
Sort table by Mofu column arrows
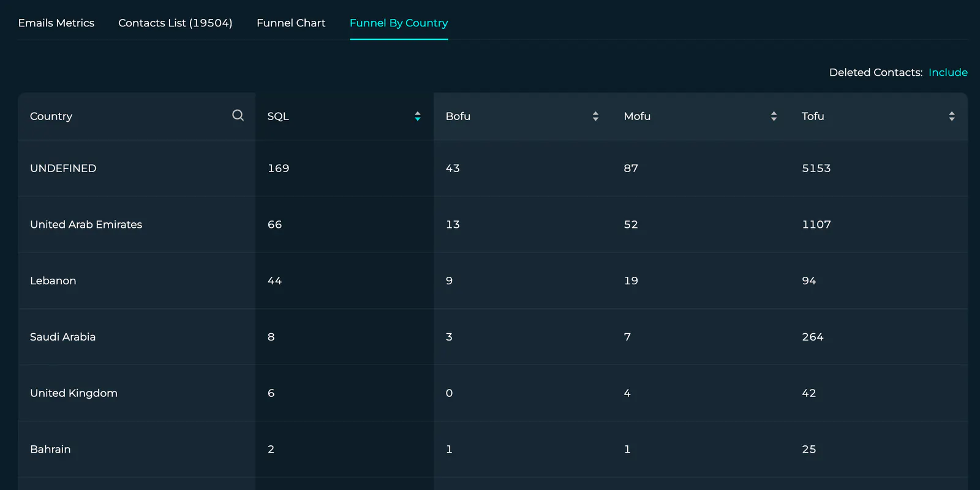[x=774, y=116]
